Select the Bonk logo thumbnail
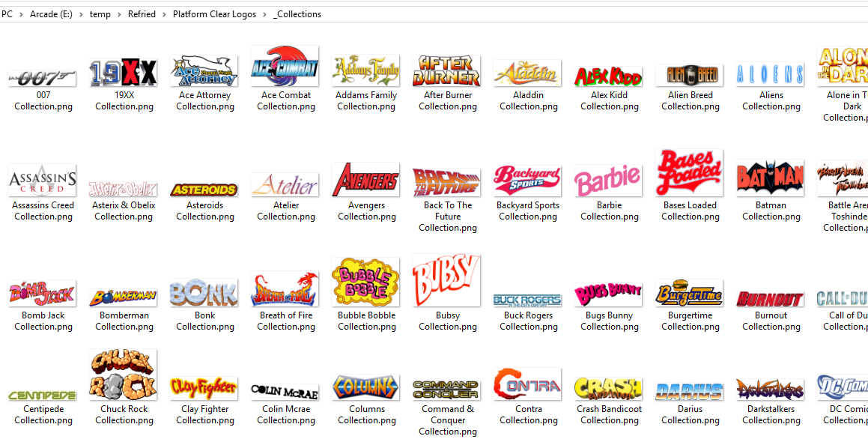Screen dimensions: 868x442 [204, 292]
